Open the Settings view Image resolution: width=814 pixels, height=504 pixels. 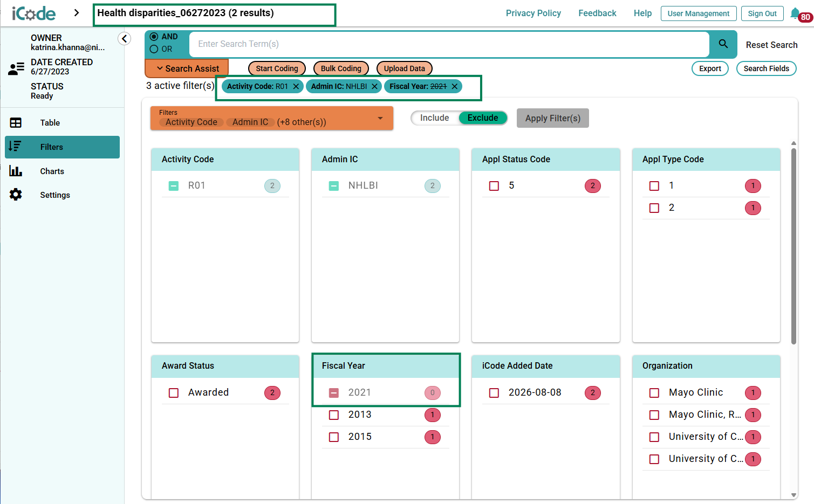click(62, 195)
